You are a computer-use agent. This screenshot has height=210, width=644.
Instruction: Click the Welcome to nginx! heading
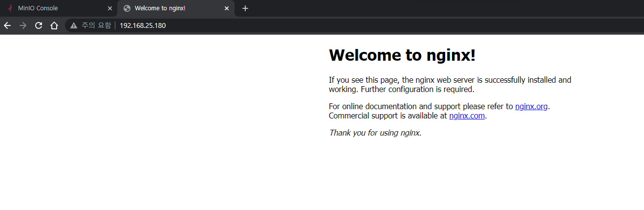[402, 55]
